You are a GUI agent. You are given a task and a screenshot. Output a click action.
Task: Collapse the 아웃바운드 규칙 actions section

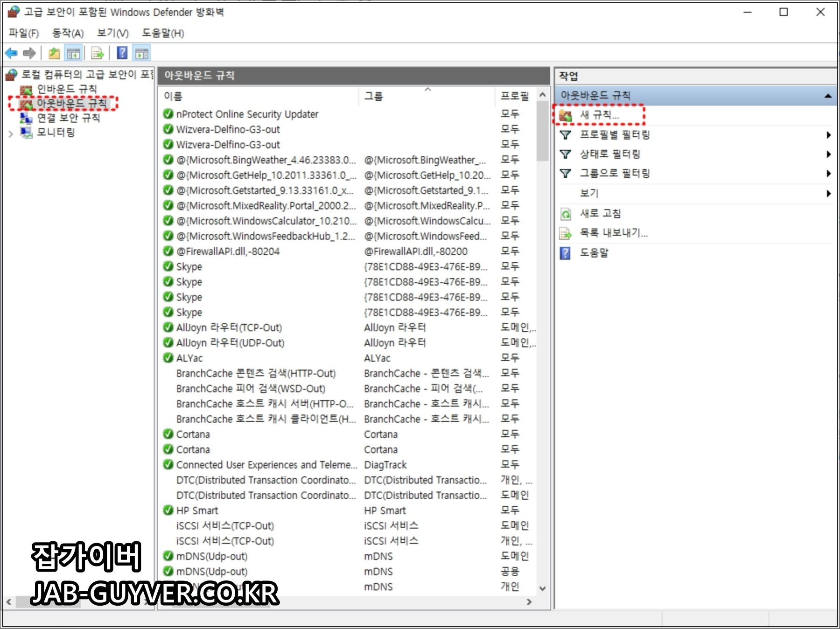(828, 96)
